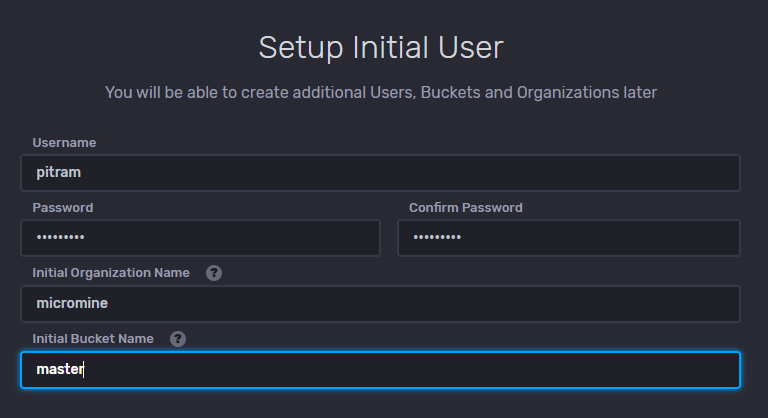Click the Setup Initial User heading
768x418 pixels.
381,48
